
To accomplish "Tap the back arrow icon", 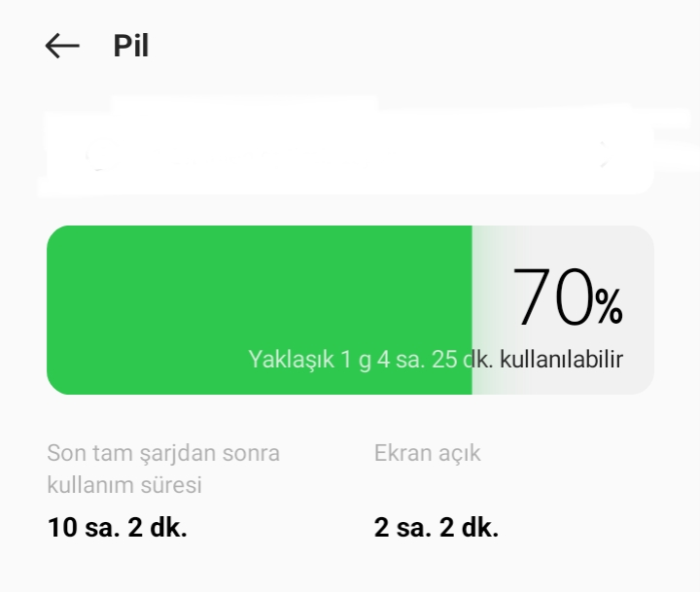I will [x=62, y=46].
